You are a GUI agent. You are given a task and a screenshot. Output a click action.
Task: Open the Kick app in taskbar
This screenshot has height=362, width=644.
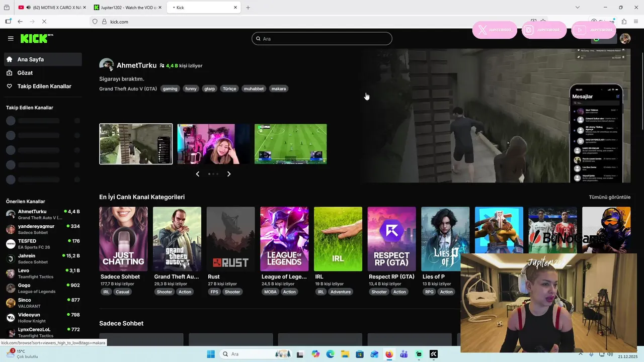click(x=434, y=354)
